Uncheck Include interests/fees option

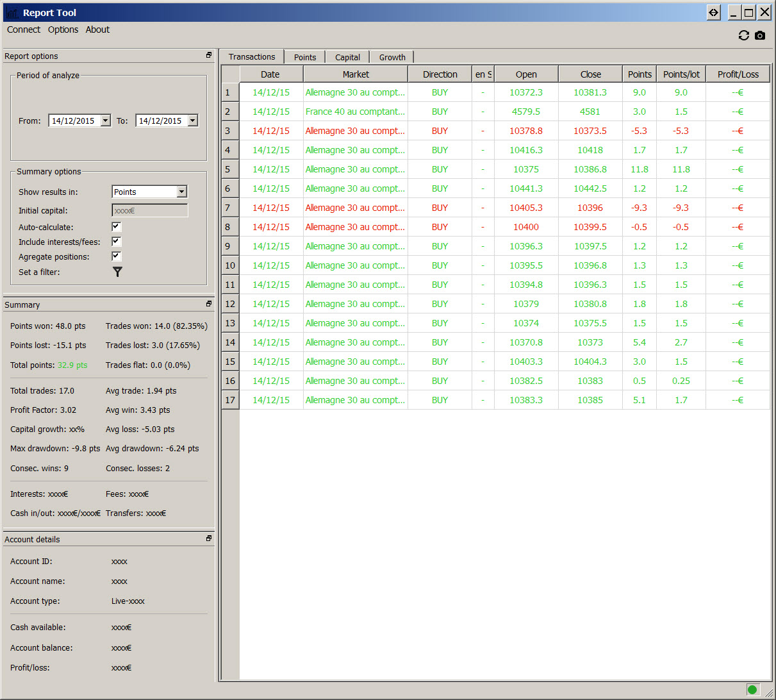116,242
